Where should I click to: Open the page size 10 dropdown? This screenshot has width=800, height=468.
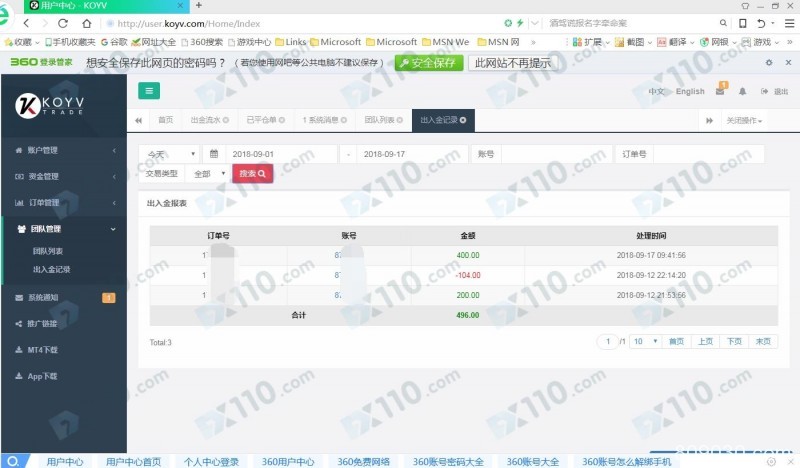645,341
